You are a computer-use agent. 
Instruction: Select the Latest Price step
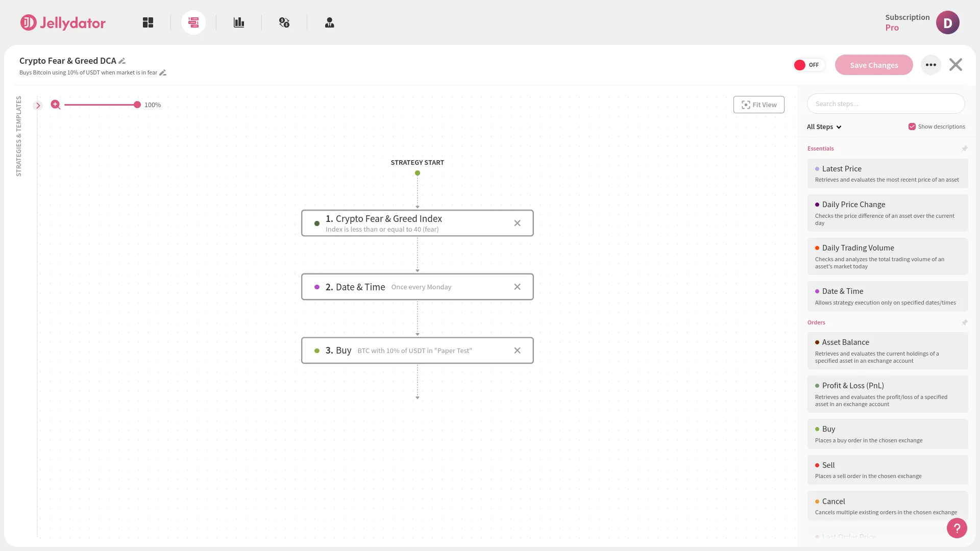(888, 173)
